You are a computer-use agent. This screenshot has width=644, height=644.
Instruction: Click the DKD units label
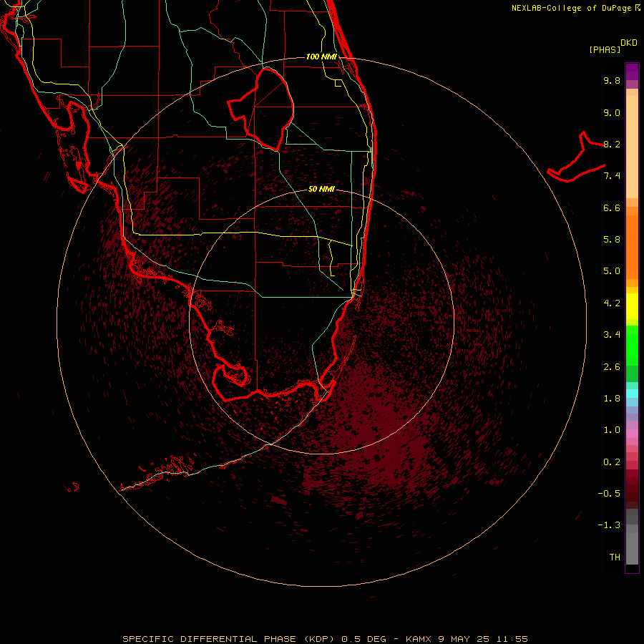[629, 43]
